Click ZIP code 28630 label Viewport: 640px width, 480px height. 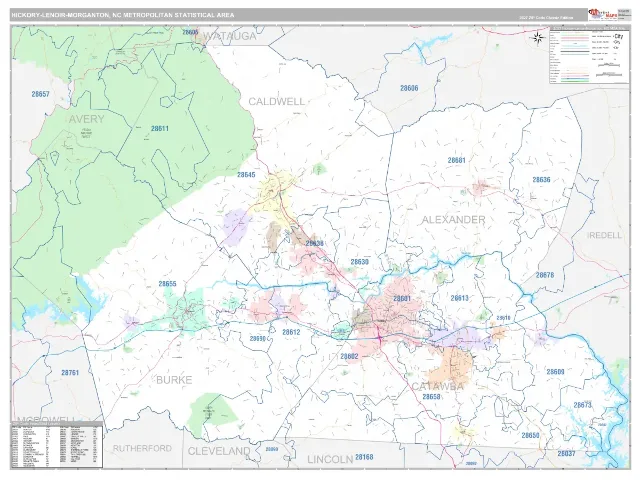tap(360, 262)
